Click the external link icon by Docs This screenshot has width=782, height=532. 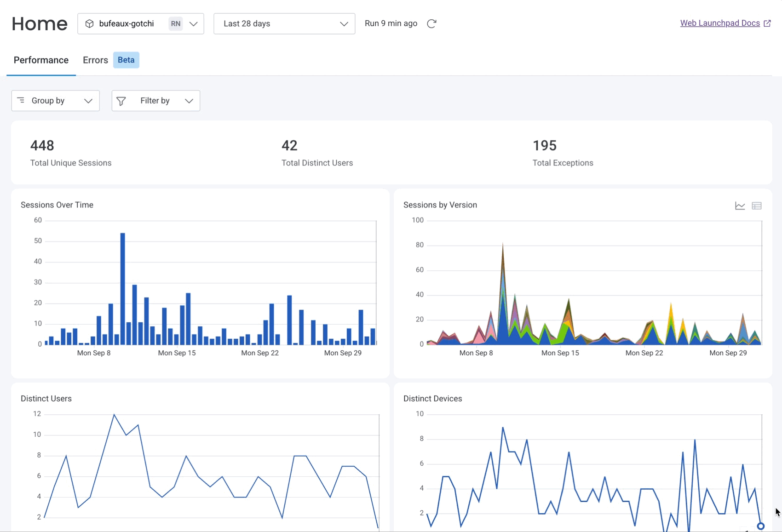point(767,23)
